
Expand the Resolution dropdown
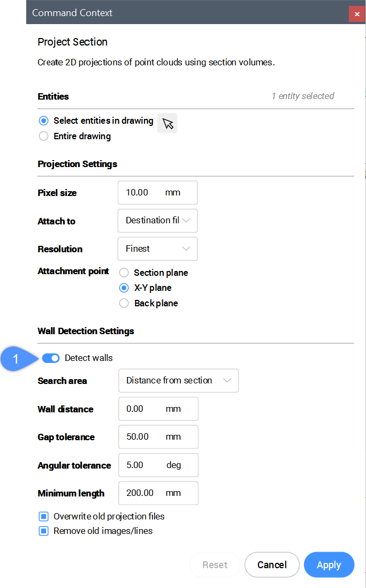tap(157, 249)
